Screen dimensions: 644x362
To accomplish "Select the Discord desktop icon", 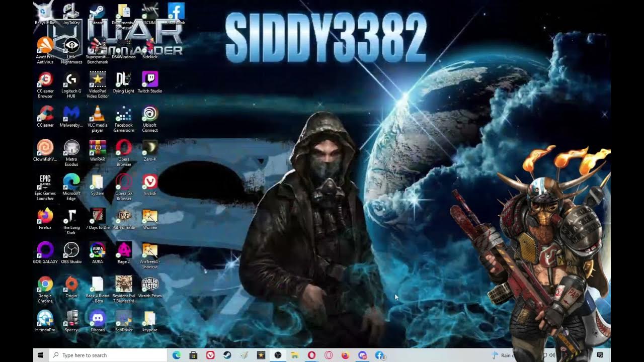I will (98, 322).
